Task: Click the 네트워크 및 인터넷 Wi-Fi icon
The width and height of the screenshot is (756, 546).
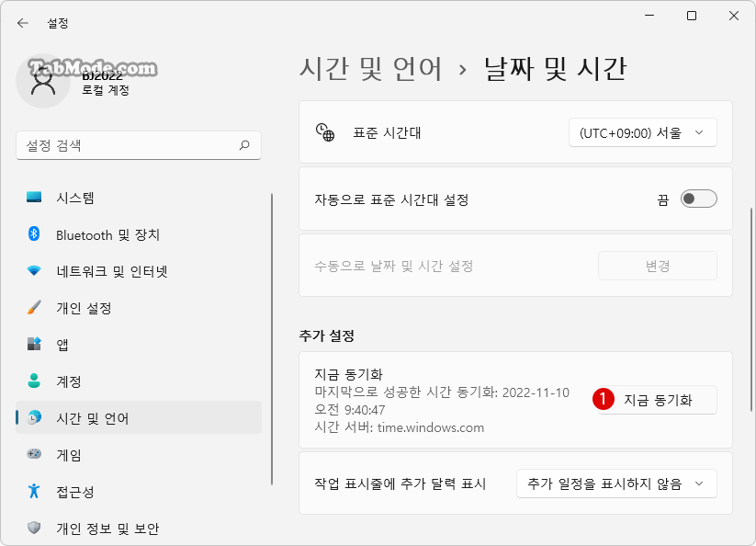Action: (x=34, y=270)
